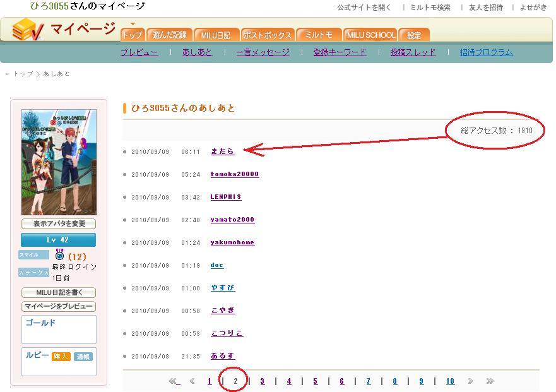
Task: Click マイページをプレビュー button
Action: [59, 307]
